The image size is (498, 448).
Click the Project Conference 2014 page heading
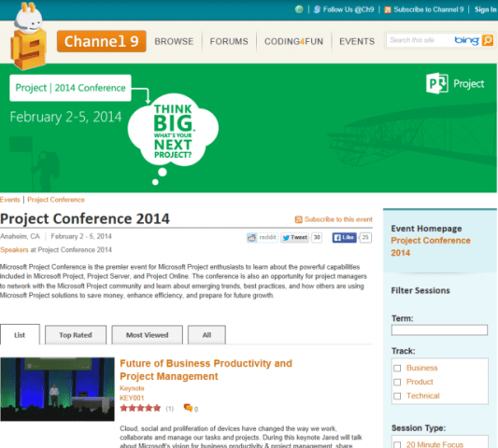(x=85, y=218)
